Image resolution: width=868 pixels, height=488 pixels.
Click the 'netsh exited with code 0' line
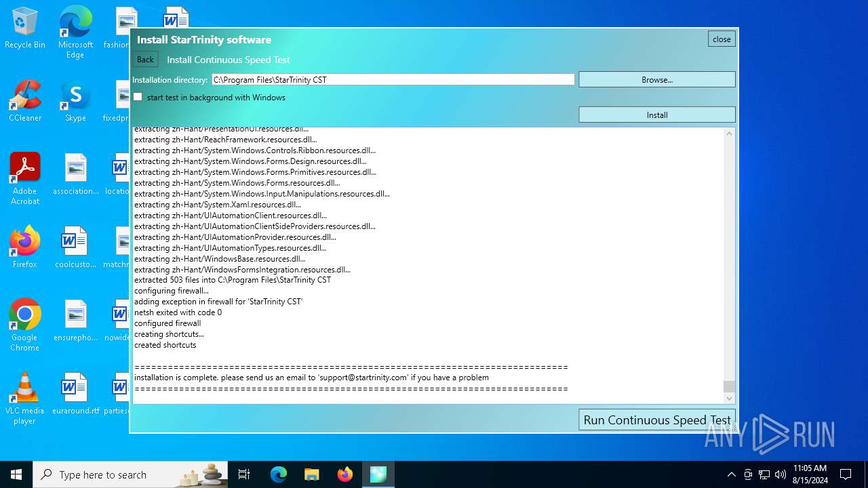pos(178,312)
